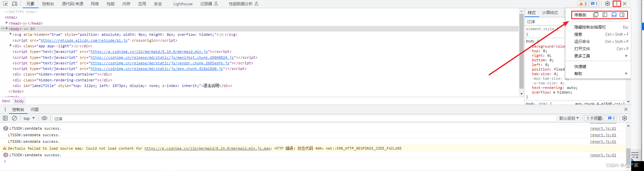The width and height of the screenshot is (644, 171).
Task: Open the drawer three-dot menu icon
Action: (x=5, y=109)
